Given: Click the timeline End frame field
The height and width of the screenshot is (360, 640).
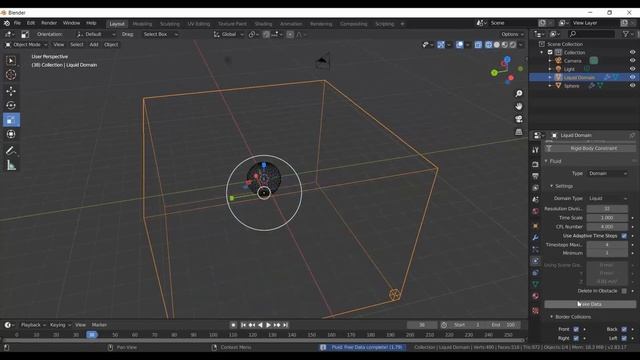Looking at the screenshot, I should pos(503,325).
